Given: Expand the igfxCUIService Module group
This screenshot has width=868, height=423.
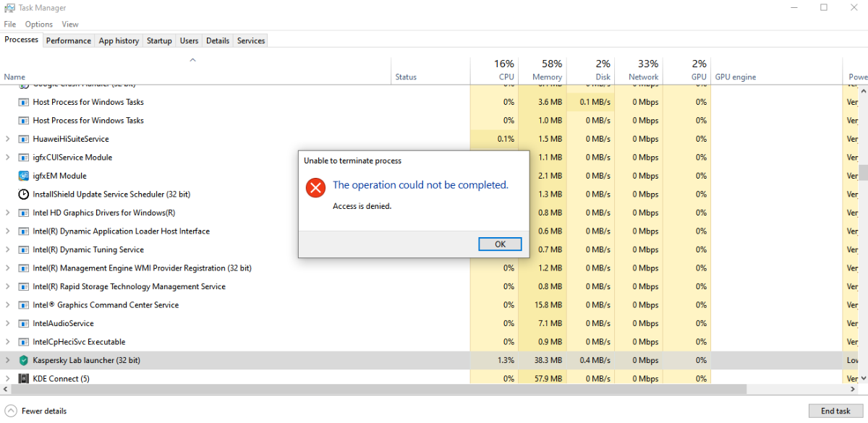Looking at the screenshot, I should [x=7, y=158].
